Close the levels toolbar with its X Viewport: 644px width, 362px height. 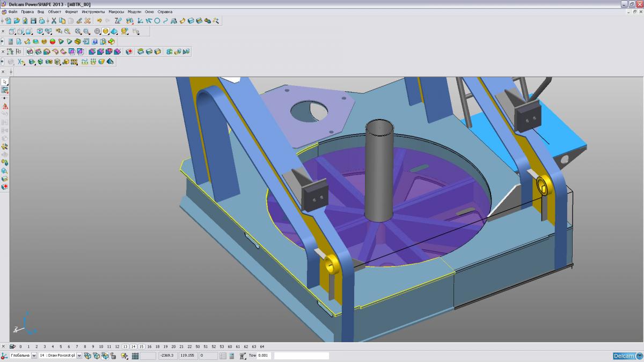(x=4, y=346)
